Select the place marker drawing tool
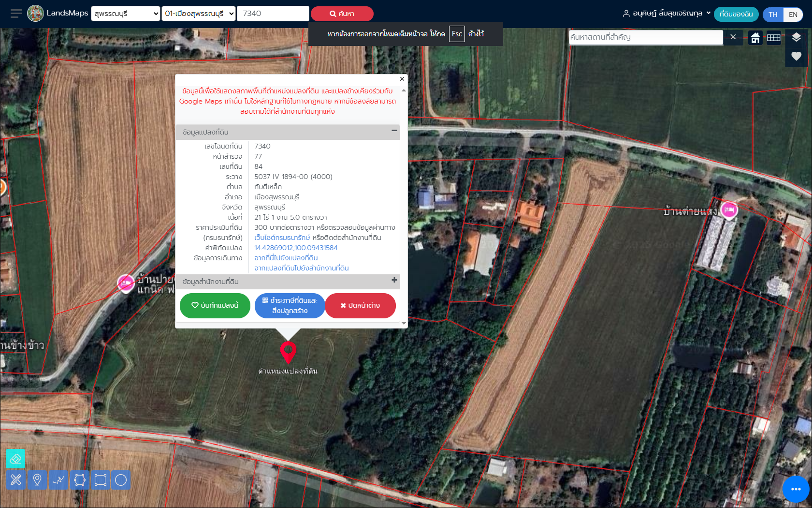The height and width of the screenshot is (508, 812). 37,480
